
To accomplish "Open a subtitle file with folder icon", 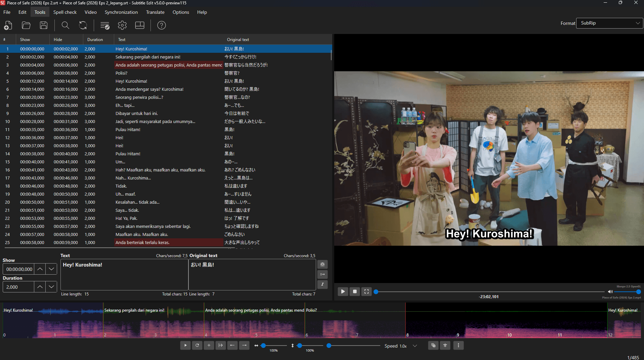I will (x=26, y=25).
